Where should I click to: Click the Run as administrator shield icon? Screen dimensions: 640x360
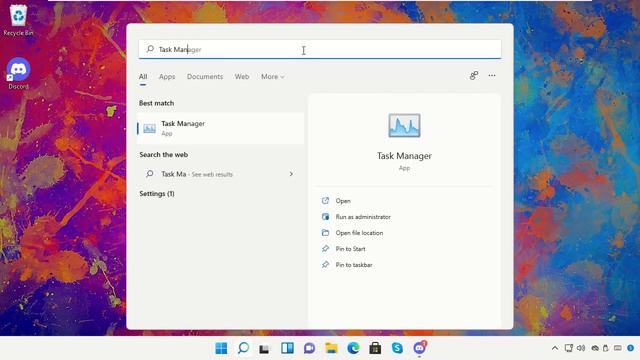coord(325,216)
